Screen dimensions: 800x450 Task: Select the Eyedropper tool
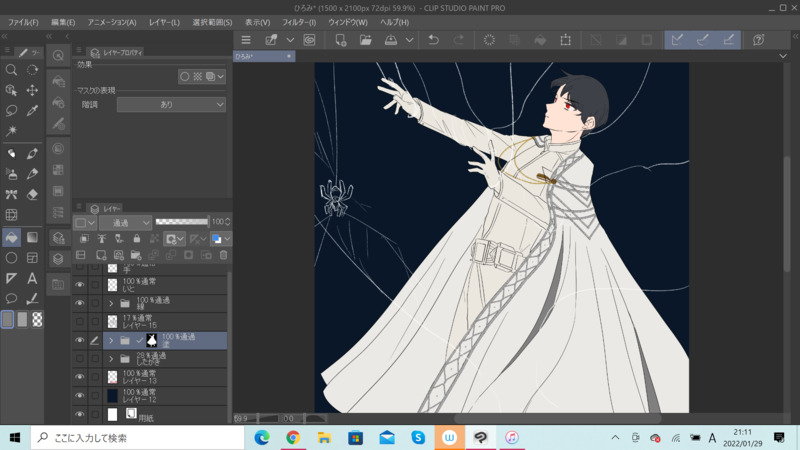(x=32, y=111)
